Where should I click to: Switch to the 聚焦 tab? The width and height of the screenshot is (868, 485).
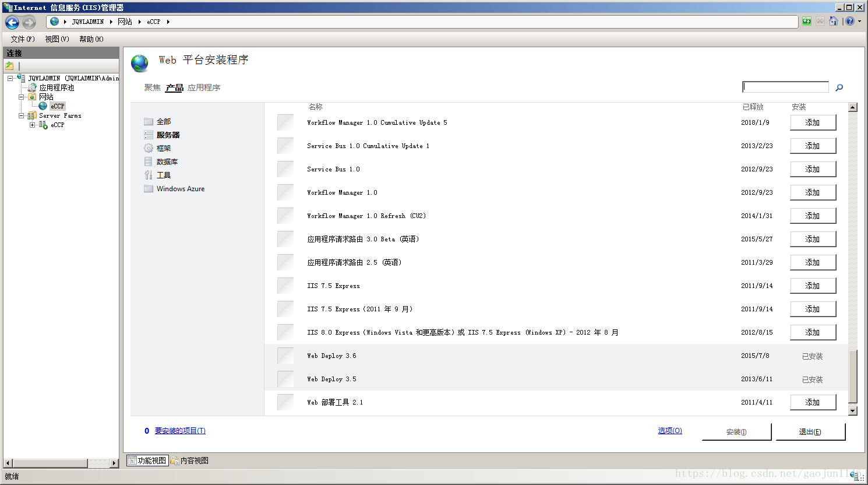[x=153, y=87]
